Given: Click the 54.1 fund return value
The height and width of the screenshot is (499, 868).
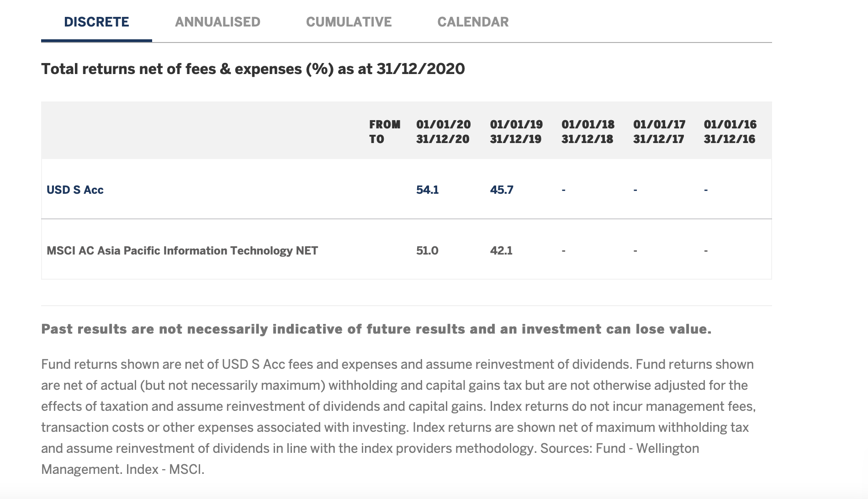Looking at the screenshot, I should pyautogui.click(x=427, y=190).
